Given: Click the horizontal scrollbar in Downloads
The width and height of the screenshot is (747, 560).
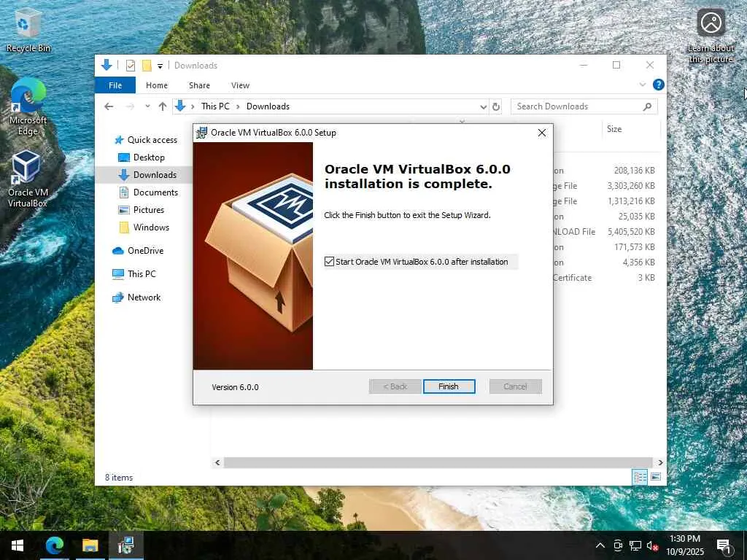Looking at the screenshot, I should [x=438, y=462].
